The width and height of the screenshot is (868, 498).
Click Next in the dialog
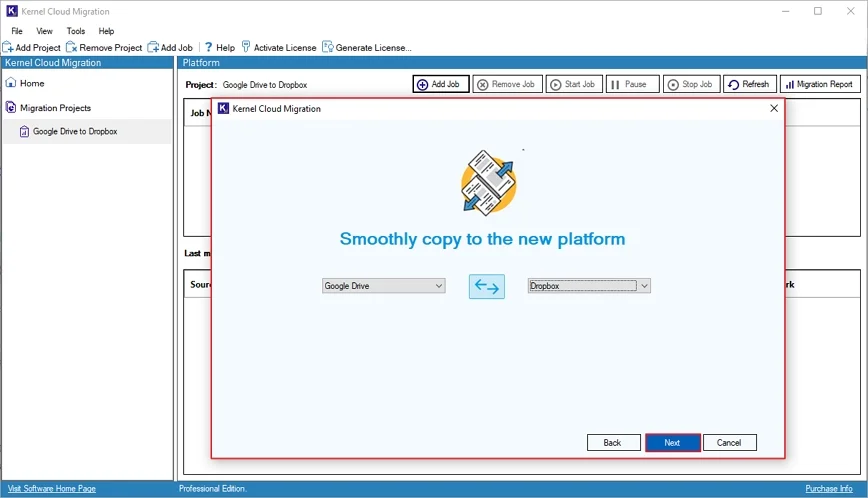point(673,443)
